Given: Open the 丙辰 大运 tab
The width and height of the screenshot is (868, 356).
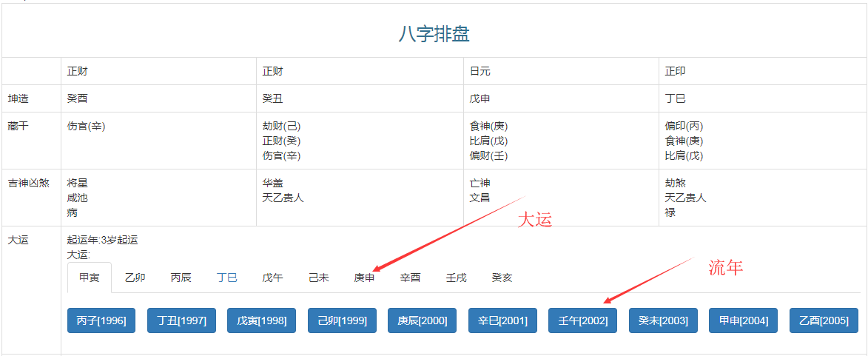Looking at the screenshot, I should 181,278.
